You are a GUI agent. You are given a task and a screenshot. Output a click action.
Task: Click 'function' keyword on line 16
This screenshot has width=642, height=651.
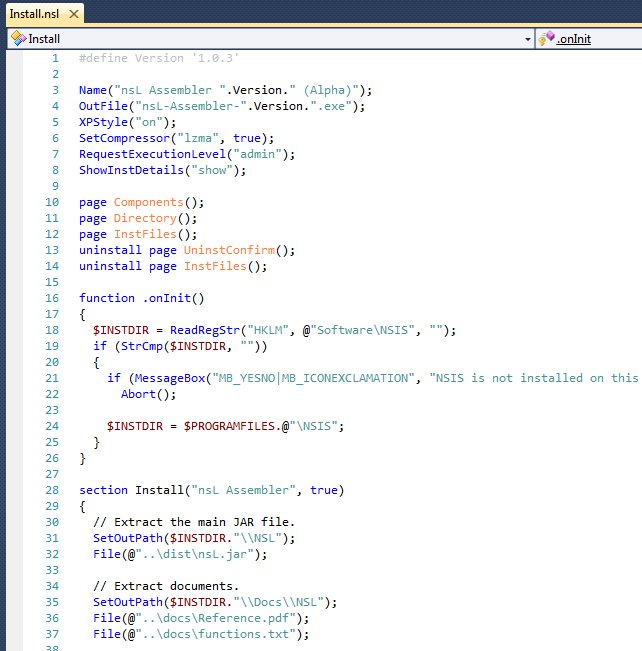(107, 298)
